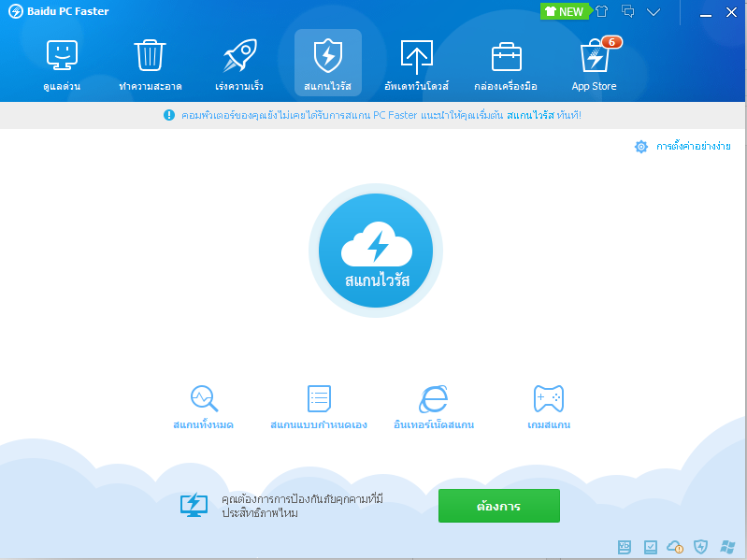This screenshot has width=747, height=560.
Task: Click the red 6 App Store badge
Action: coord(611,42)
